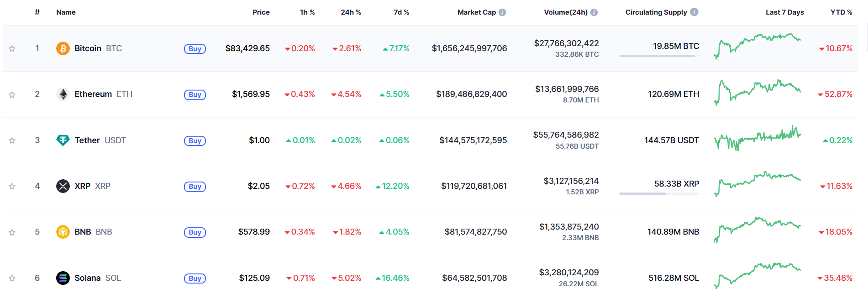The height and width of the screenshot is (300, 868).
Task: Click XRP 7d change 12.20%
Action: (392, 186)
